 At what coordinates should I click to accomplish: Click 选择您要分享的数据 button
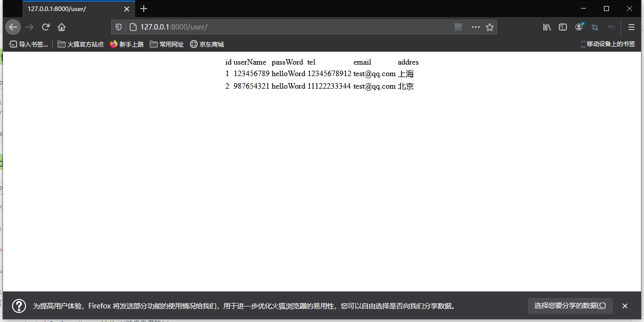[570, 305]
